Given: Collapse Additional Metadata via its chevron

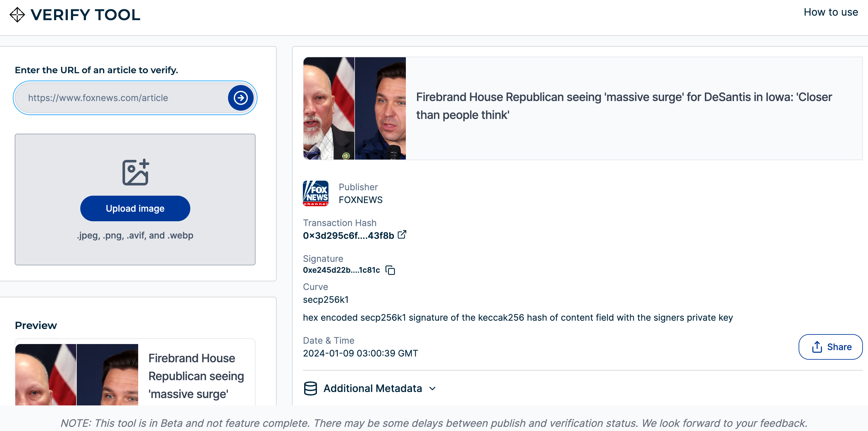Looking at the screenshot, I should click(432, 388).
